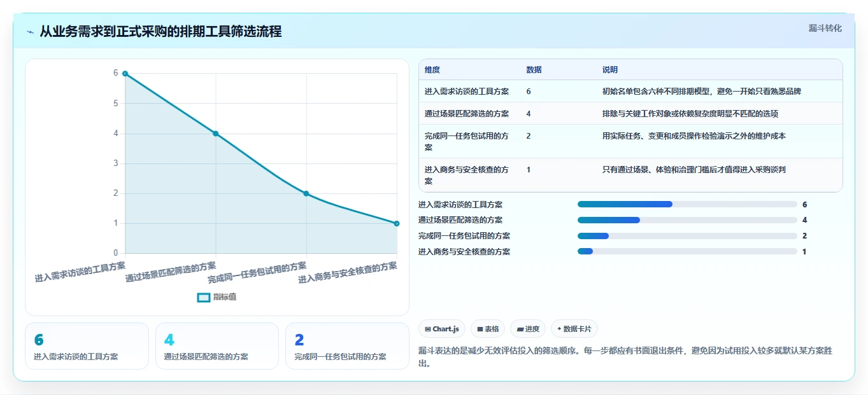Click progress bar for 通过场景匹配筛选的方案
Screen dimensions: 868x395
point(687,220)
